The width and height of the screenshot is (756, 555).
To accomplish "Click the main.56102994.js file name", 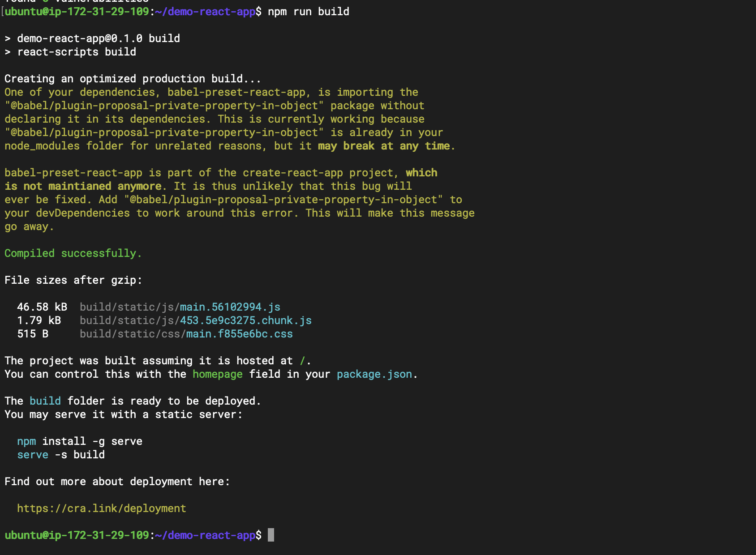I will [x=230, y=307].
